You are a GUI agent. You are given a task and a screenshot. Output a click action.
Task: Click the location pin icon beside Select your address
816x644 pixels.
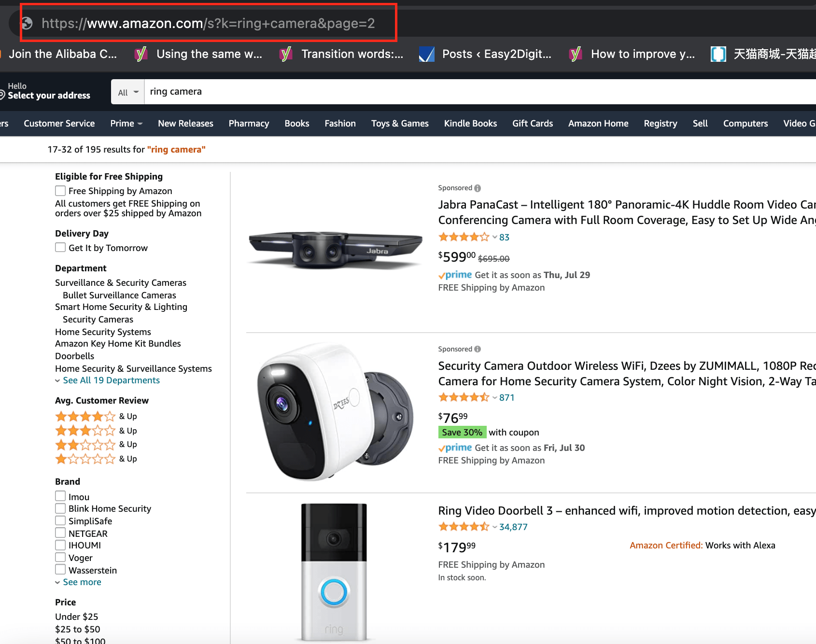[x=2, y=95]
